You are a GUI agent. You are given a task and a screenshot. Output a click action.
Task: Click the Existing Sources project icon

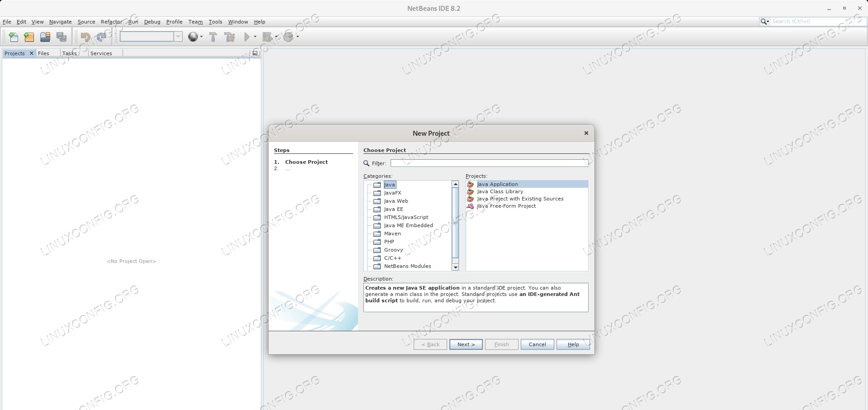(471, 199)
